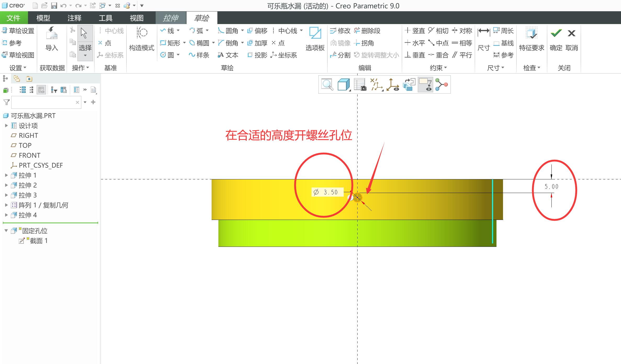Click the Divide (分割) tool

coord(340,55)
